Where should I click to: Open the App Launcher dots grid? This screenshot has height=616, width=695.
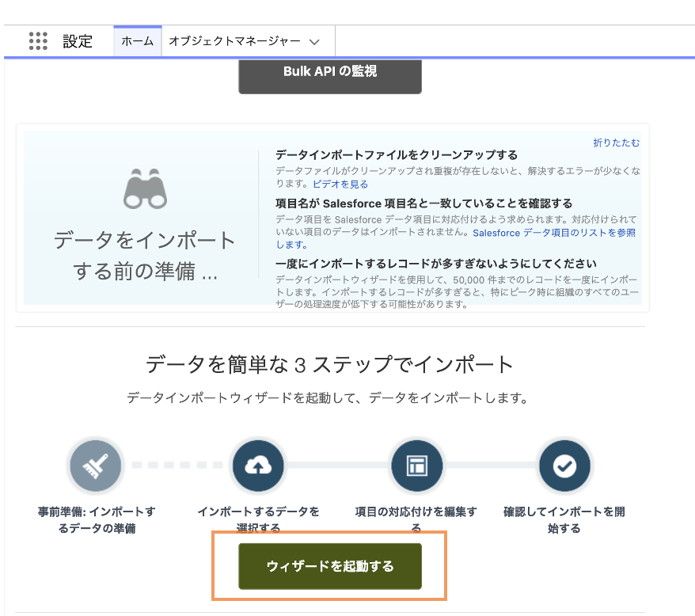tap(38, 41)
